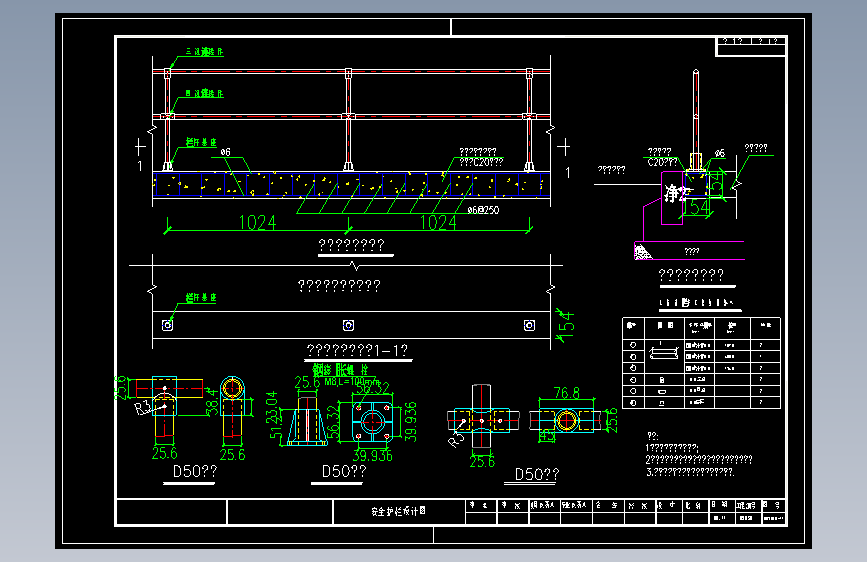Select the middle base plate symbol in plan view

[x=348, y=325]
